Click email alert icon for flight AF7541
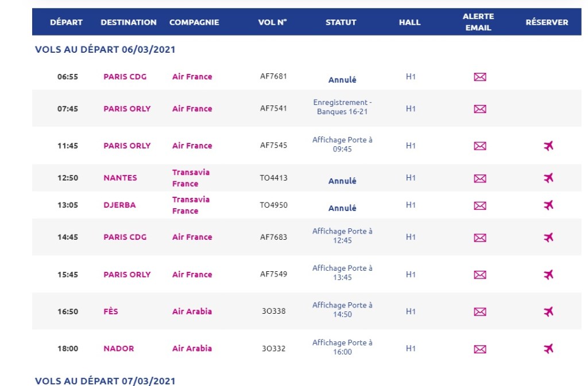 point(480,109)
